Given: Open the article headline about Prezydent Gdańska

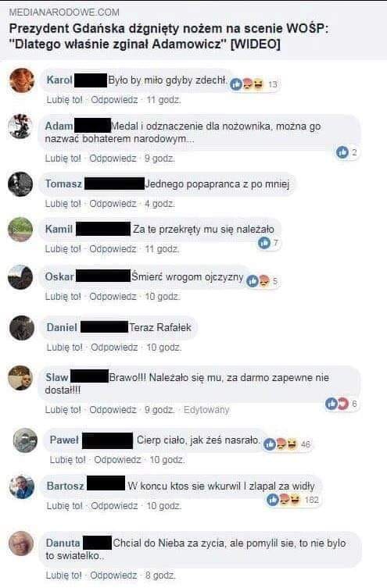Looking at the screenshot, I should tap(169, 37).
